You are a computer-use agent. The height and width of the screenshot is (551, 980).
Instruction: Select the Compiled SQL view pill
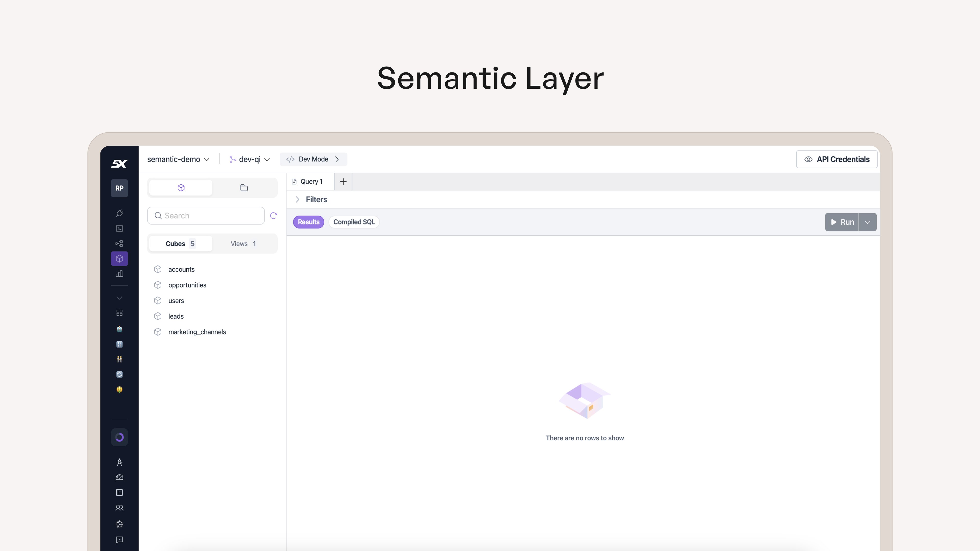tap(354, 222)
